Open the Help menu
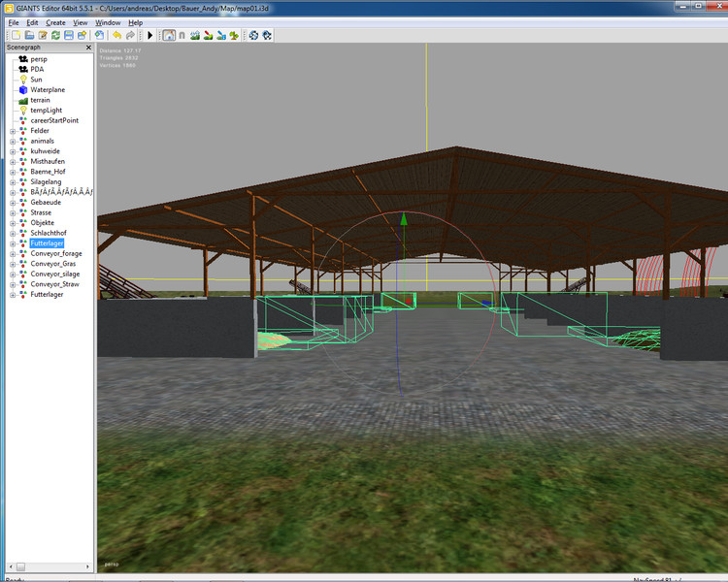Viewport: 728px width, 582px height. [x=136, y=22]
